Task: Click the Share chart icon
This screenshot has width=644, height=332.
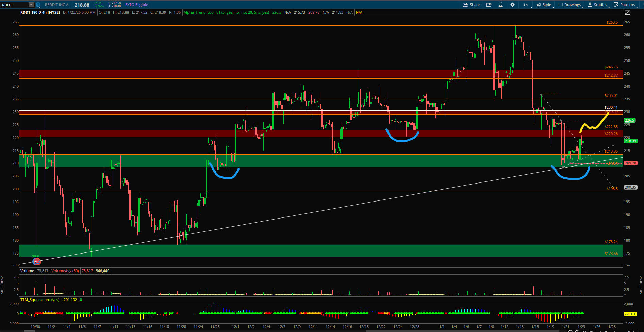Action: (x=471, y=5)
